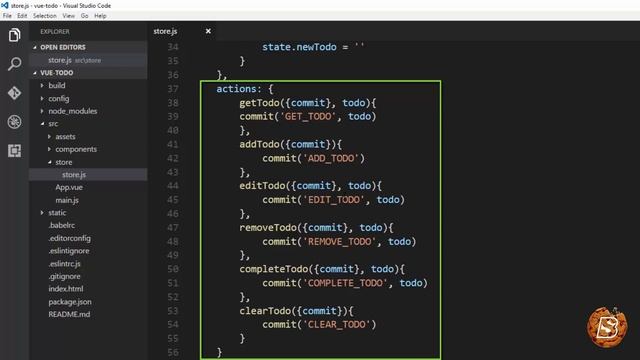Open the .eslintignore file
Viewport: 640px width, 360px height.
click(x=69, y=251)
